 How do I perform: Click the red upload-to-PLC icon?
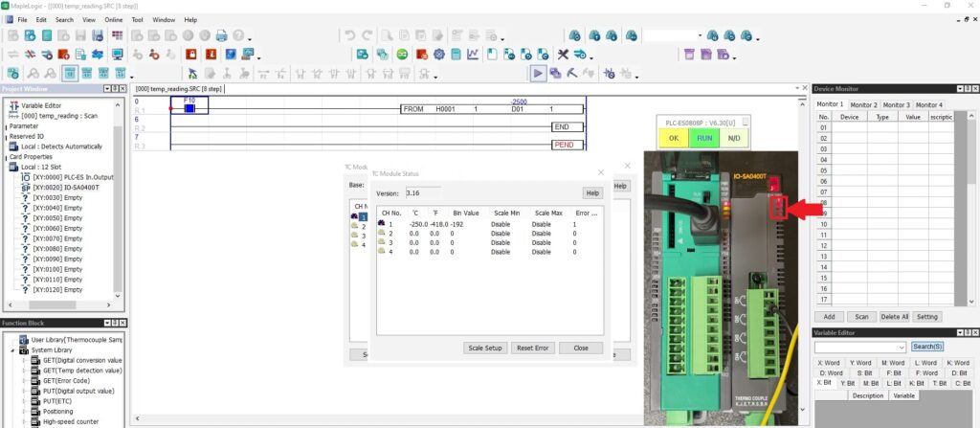[63, 55]
